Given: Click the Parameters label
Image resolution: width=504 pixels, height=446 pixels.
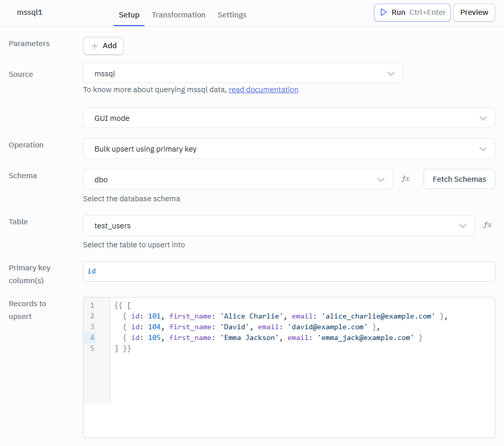Looking at the screenshot, I should [29, 44].
